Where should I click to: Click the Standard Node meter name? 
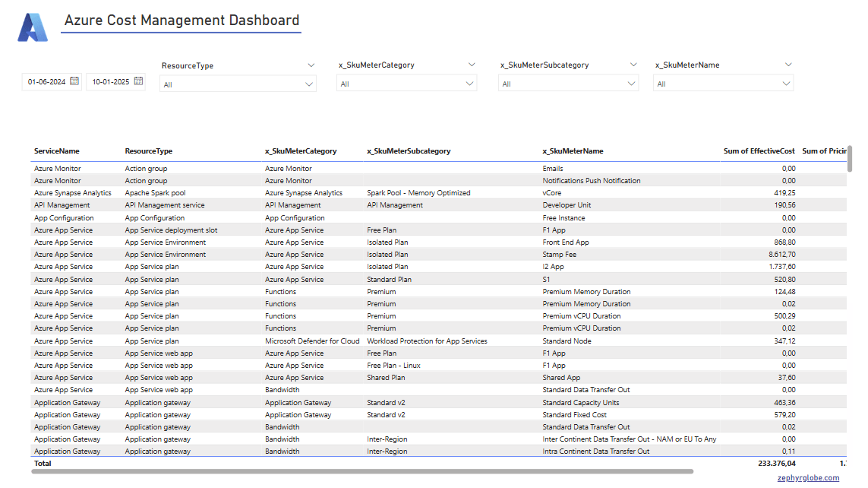pos(567,341)
